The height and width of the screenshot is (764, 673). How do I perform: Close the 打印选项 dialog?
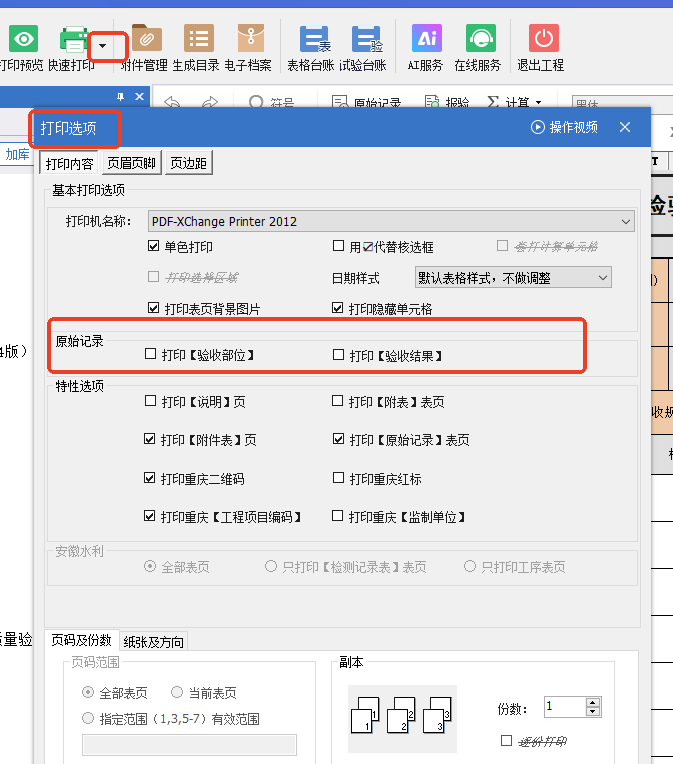625,127
